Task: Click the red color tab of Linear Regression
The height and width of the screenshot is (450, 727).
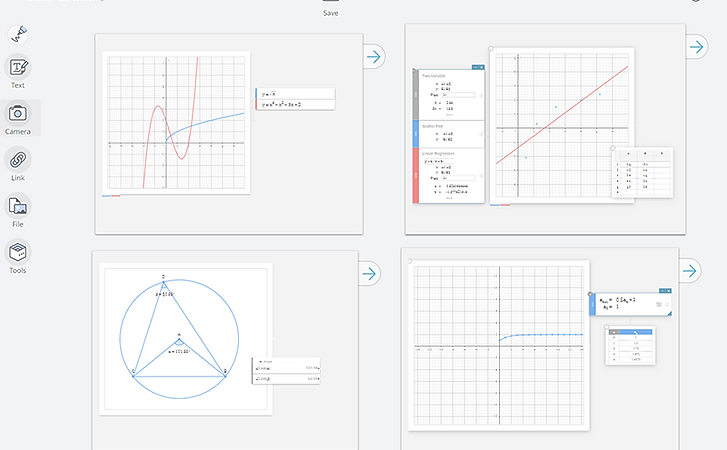Action: 416,176
